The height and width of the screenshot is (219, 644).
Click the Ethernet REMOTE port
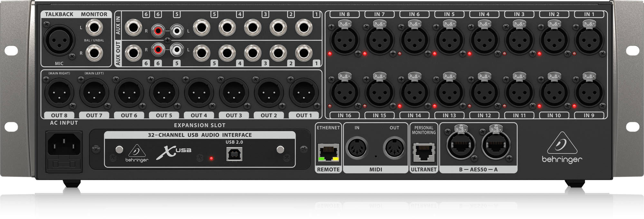pyautogui.click(x=328, y=152)
